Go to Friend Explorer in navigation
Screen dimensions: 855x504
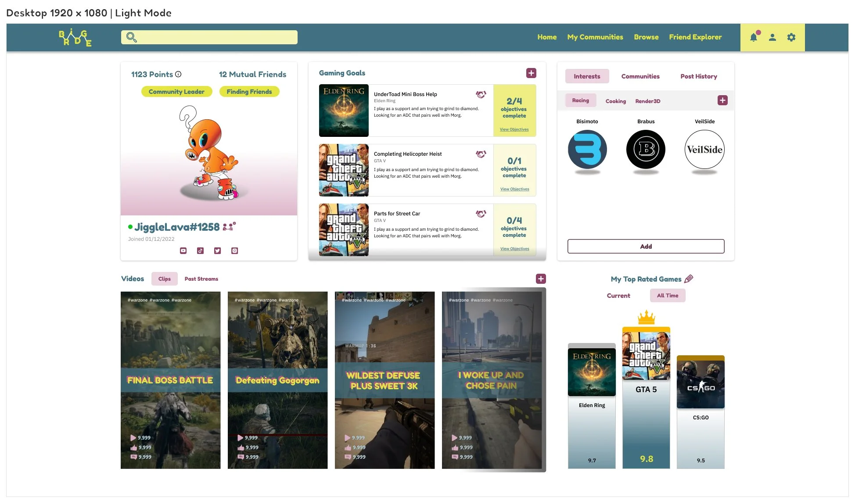[695, 37]
